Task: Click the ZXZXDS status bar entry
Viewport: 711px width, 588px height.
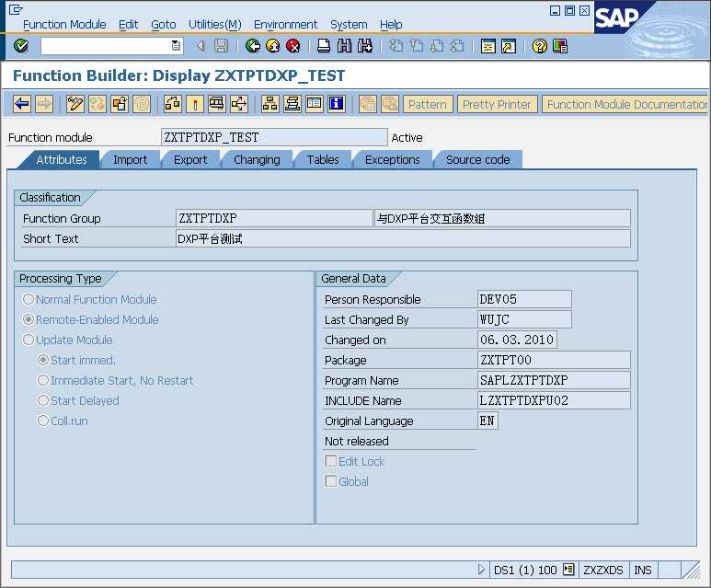Action: coord(603,570)
